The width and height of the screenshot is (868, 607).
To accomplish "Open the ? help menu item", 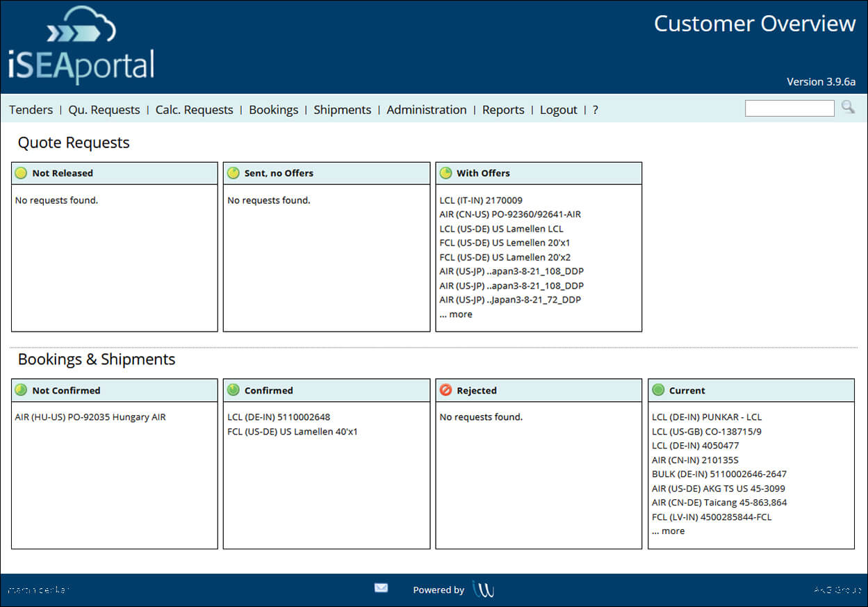I will tap(595, 110).
